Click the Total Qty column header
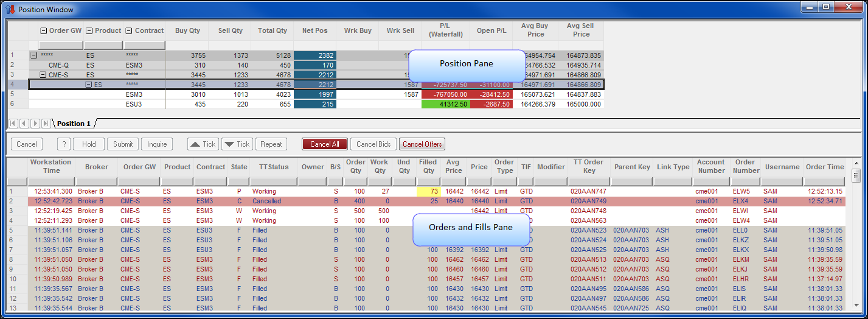 tap(273, 30)
